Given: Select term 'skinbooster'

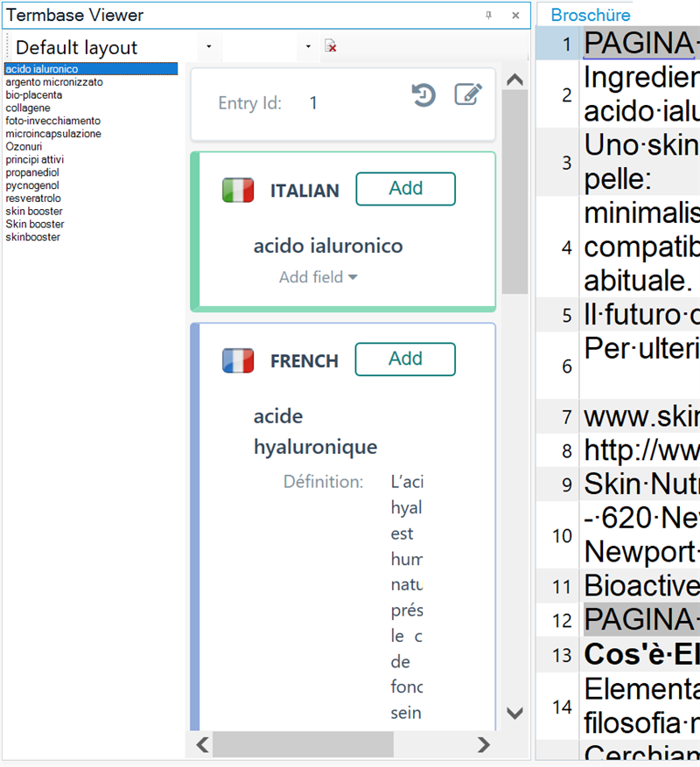Looking at the screenshot, I should [x=32, y=237].
